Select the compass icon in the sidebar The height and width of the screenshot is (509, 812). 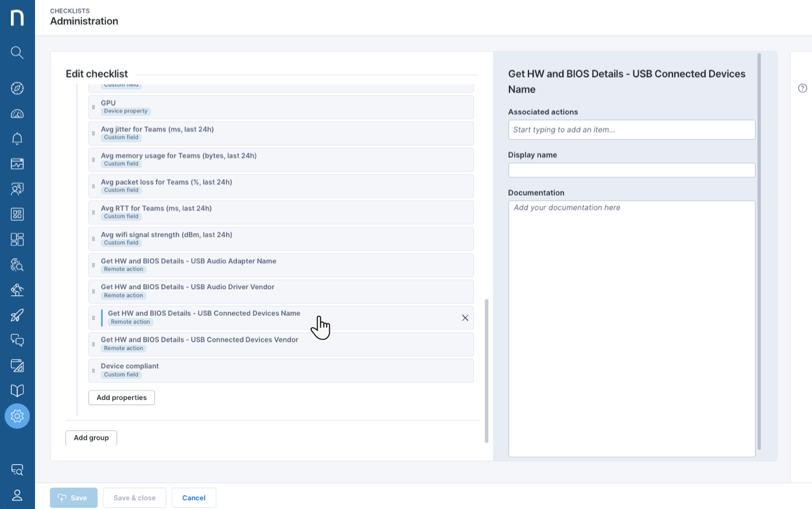click(17, 88)
